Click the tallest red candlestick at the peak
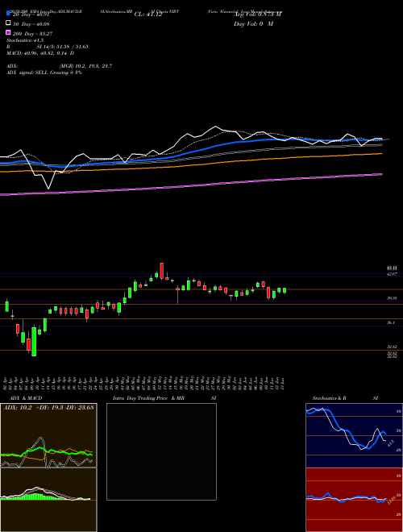 pos(162,271)
